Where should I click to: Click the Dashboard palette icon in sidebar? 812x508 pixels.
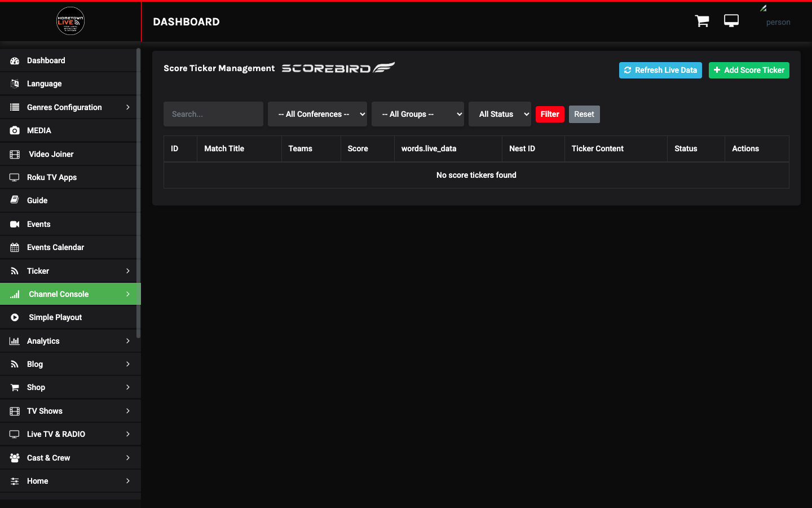(15, 60)
